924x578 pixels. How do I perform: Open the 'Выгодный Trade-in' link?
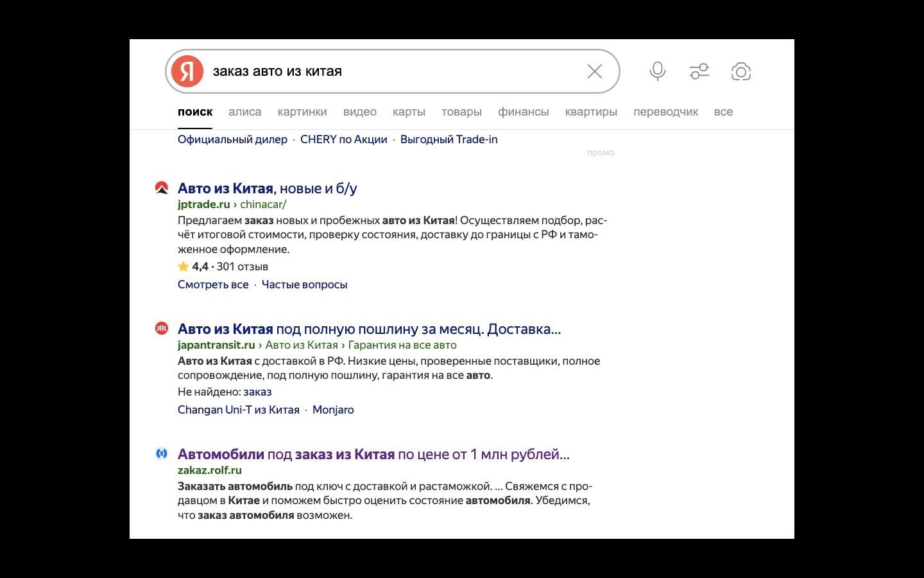click(449, 139)
